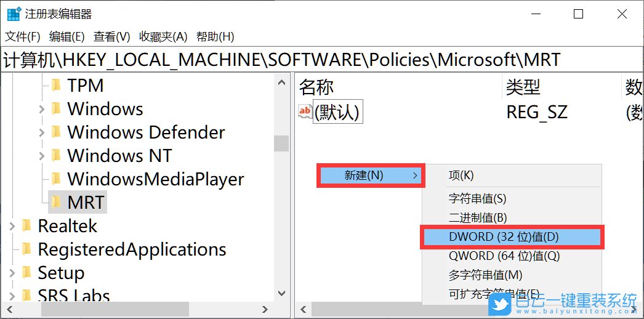
Task: Expand the SRS Labs key node
Action: (x=12, y=296)
